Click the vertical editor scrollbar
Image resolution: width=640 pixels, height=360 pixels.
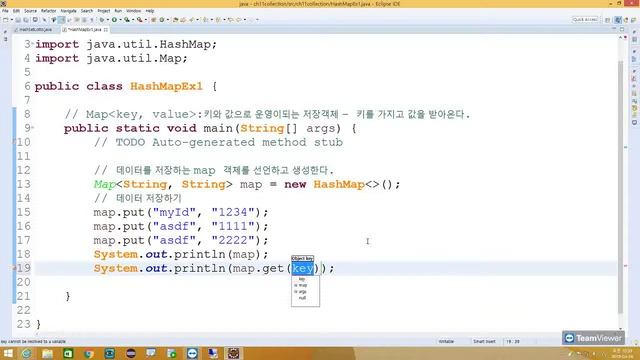621,186
